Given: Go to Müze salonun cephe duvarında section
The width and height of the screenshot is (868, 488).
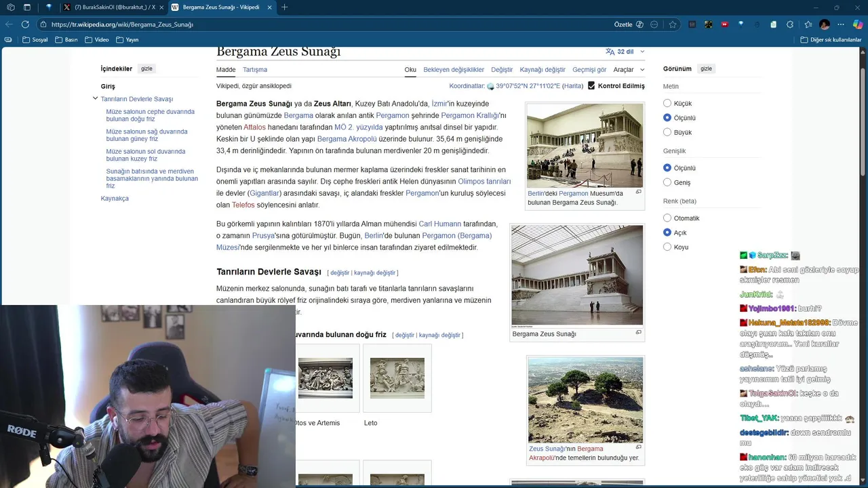Looking at the screenshot, I should point(150,115).
